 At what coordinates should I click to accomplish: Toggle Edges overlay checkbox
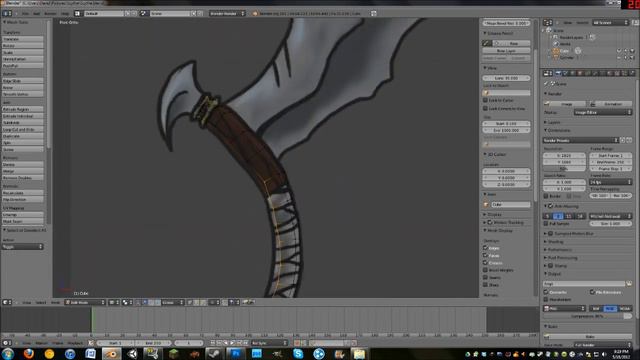point(485,248)
